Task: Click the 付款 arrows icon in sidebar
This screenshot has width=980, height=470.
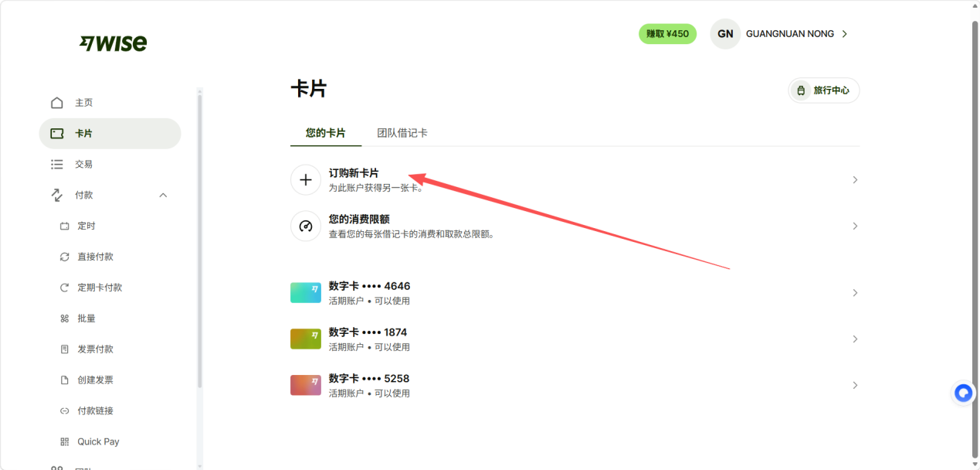Action: 57,196
